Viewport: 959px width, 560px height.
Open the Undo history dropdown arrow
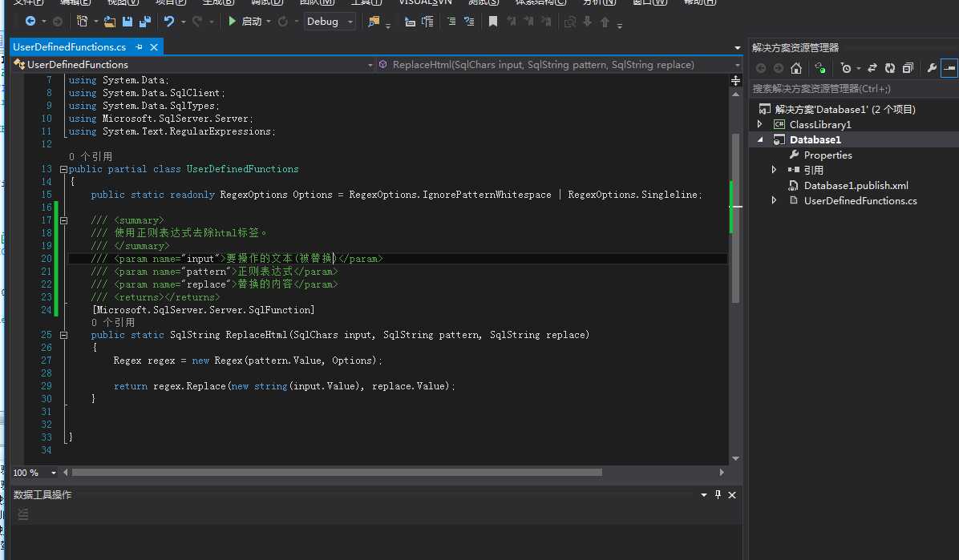tap(183, 22)
